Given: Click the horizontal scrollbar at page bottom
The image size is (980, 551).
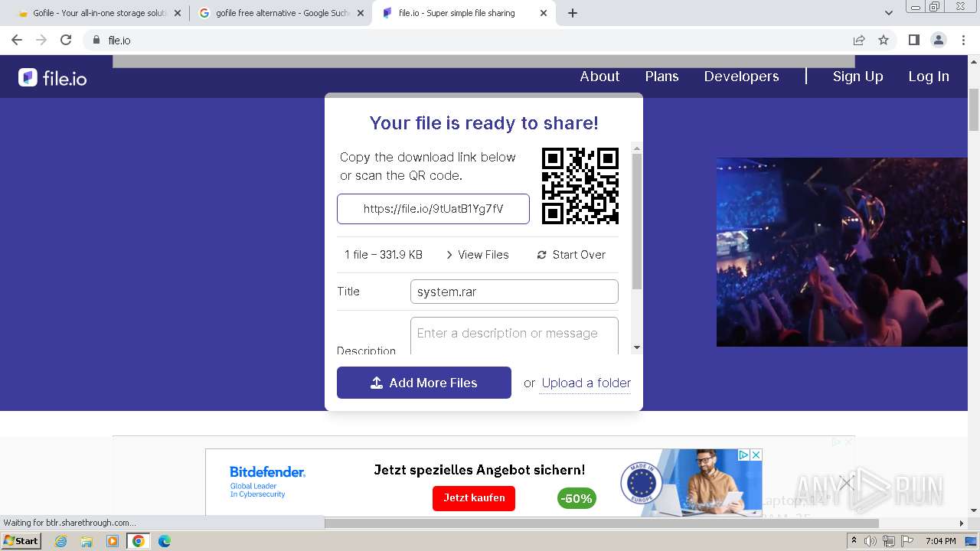Looking at the screenshot, I should pos(601,523).
